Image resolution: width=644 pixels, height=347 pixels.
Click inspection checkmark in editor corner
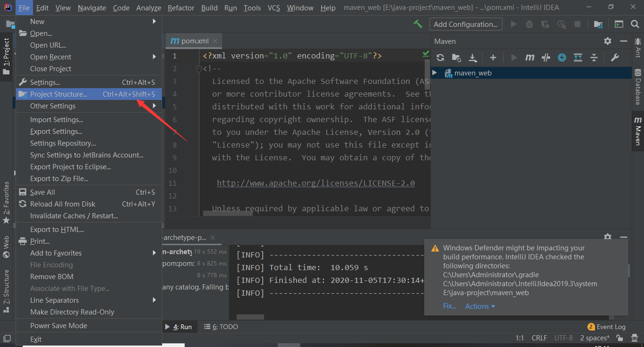[x=426, y=55]
